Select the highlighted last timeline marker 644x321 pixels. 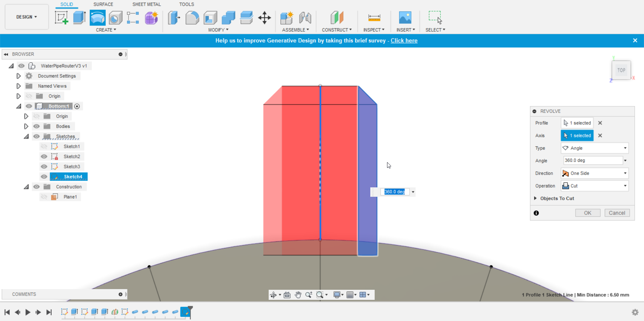[185, 312]
